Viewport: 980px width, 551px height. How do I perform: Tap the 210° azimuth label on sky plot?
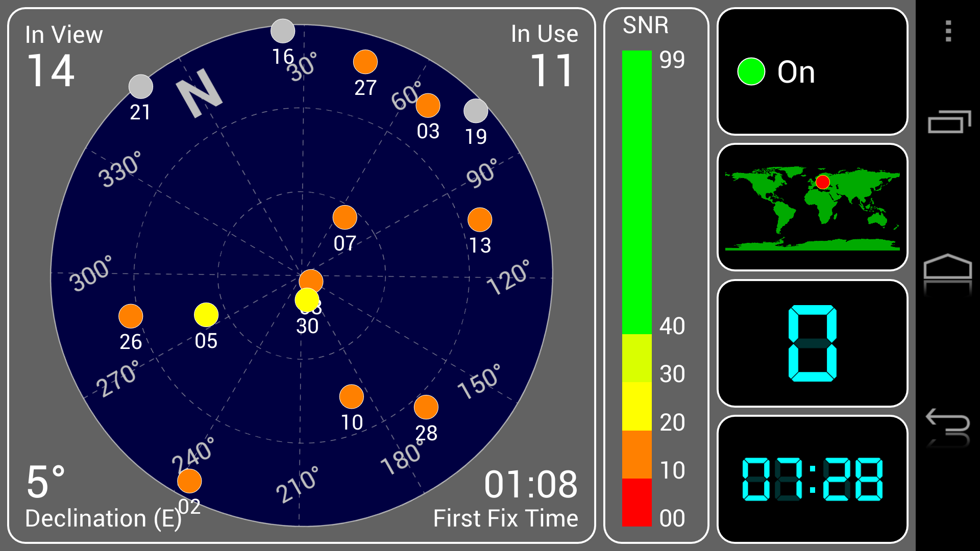[298, 485]
